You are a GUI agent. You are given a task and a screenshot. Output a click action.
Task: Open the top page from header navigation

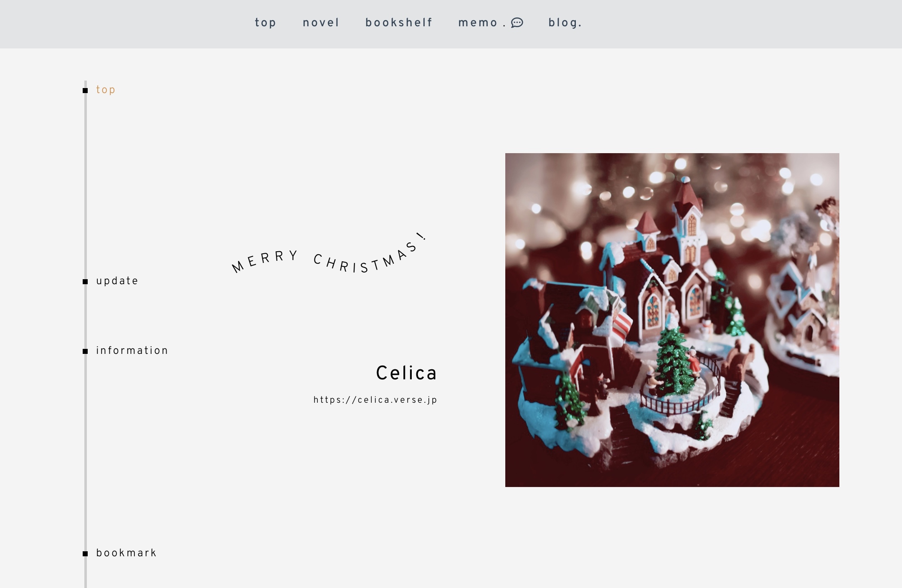click(x=266, y=23)
